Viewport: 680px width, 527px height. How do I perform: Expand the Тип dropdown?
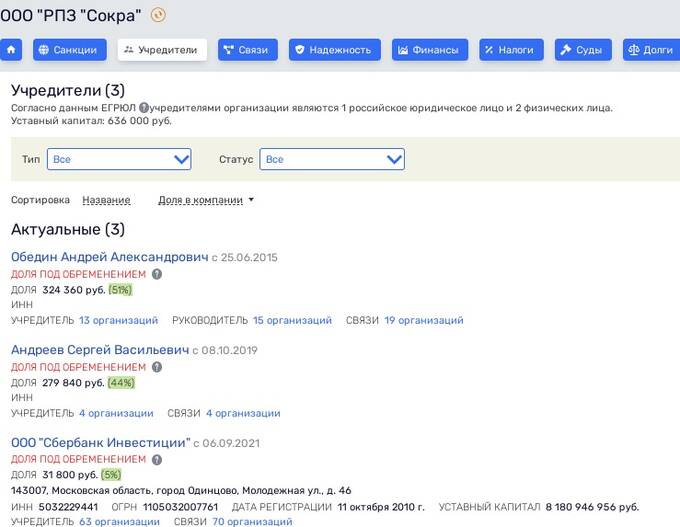pyautogui.click(x=119, y=159)
